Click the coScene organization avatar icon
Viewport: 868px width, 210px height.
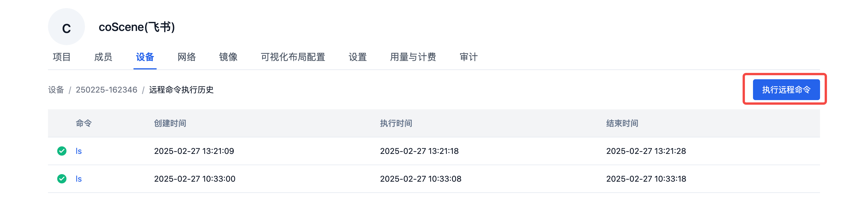click(66, 27)
